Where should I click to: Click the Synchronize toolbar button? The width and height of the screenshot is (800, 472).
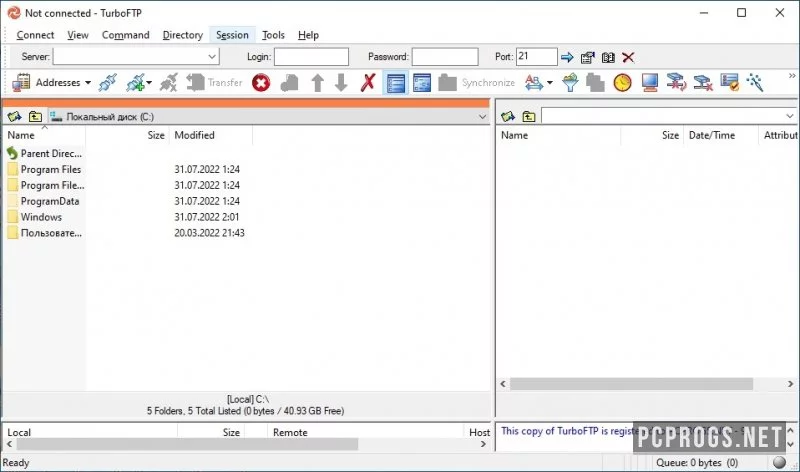(477, 82)
